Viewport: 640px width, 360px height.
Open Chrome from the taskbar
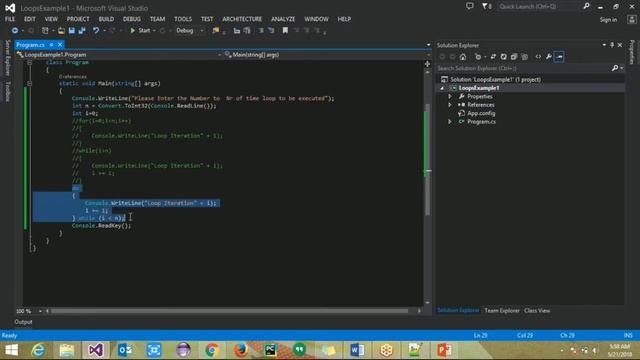tap(212, 350)
